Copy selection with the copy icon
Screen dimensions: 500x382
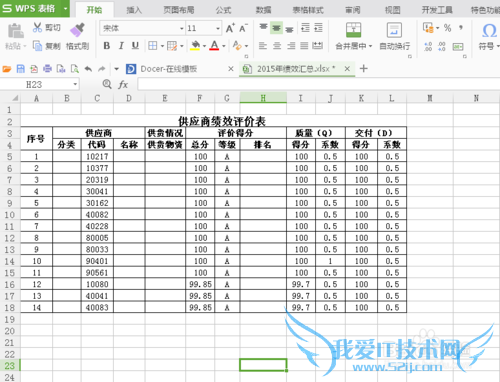tap(37, 46)
